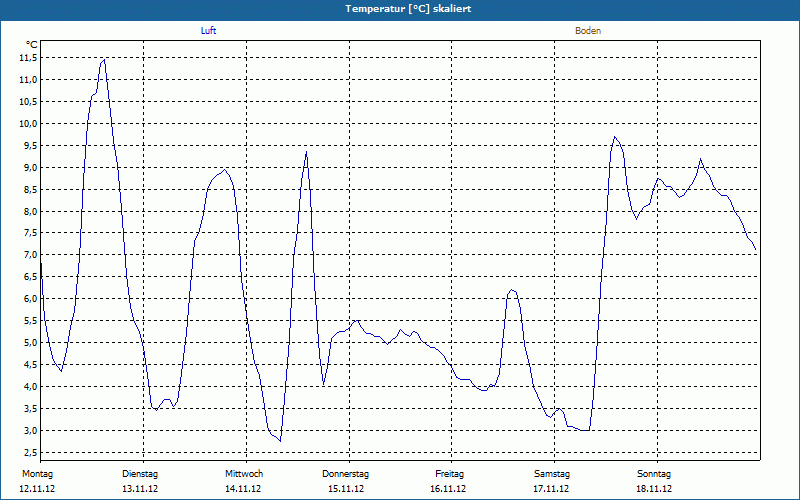Click the °C axis unit label

[32, 45]
